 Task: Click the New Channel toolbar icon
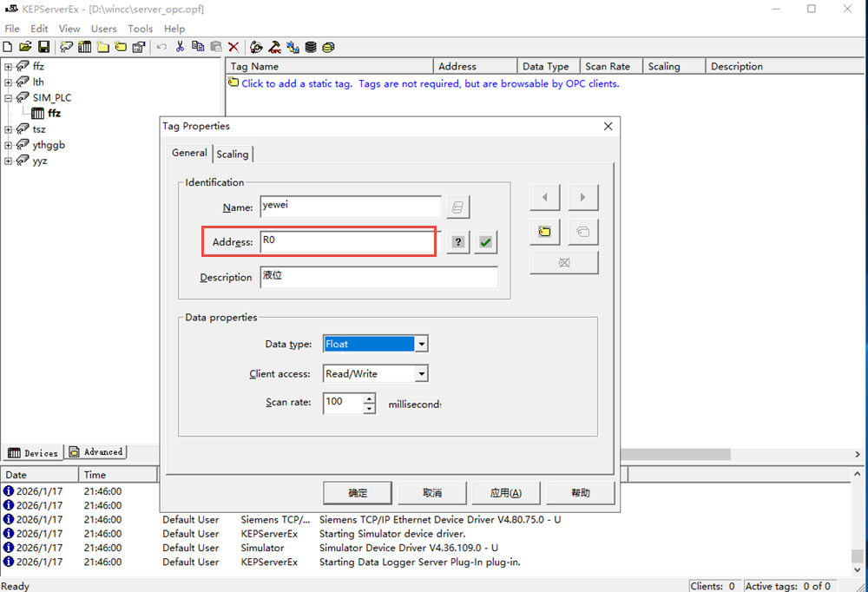(67, 47)
